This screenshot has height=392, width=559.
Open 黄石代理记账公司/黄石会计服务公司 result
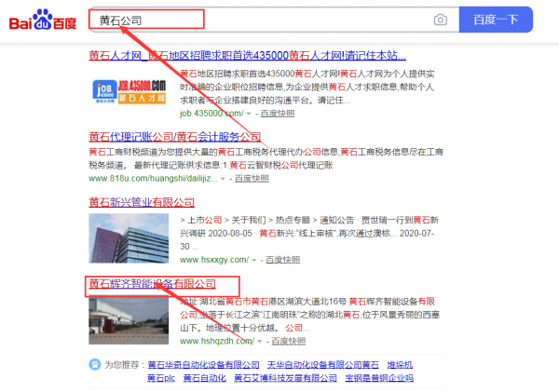click(175, 136)
